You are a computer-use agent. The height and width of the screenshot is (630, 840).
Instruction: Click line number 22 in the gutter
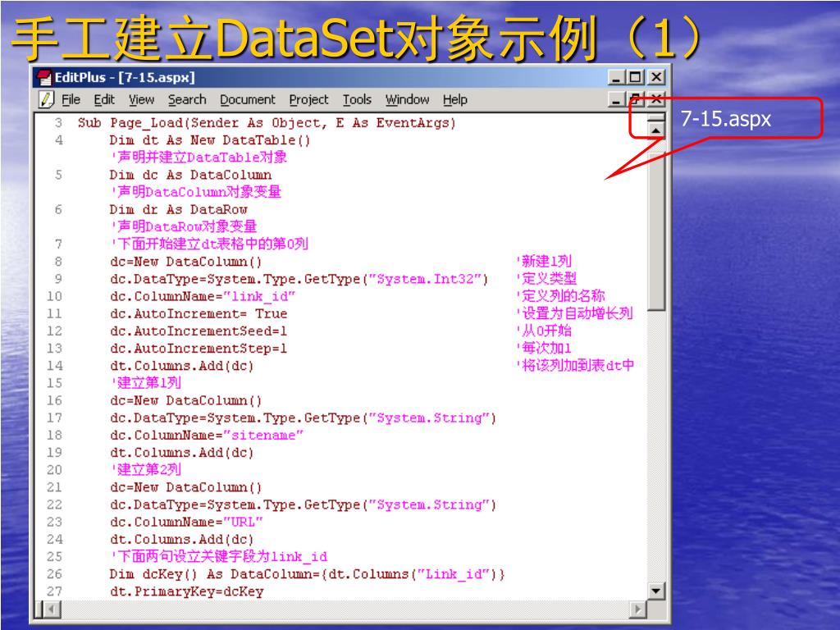point(54,504)
